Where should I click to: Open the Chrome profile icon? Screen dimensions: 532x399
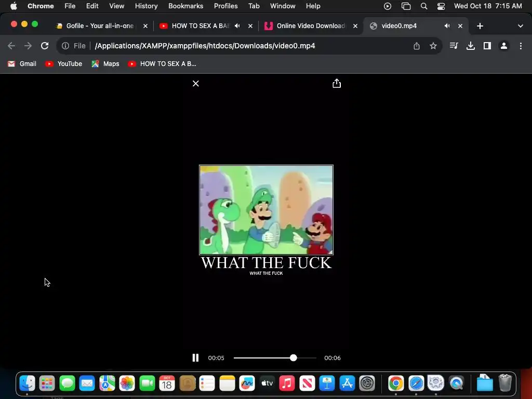[x=504, y=46]
